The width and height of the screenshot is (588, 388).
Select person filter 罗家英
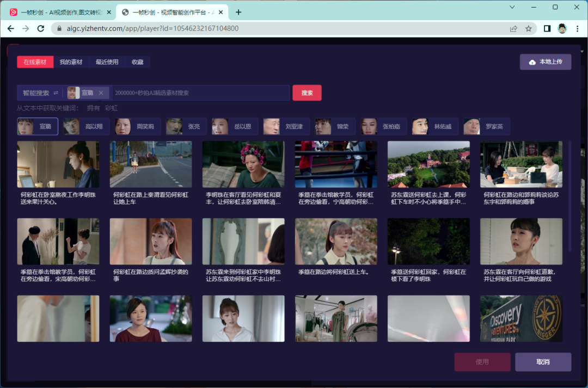[x=486, y=126]
